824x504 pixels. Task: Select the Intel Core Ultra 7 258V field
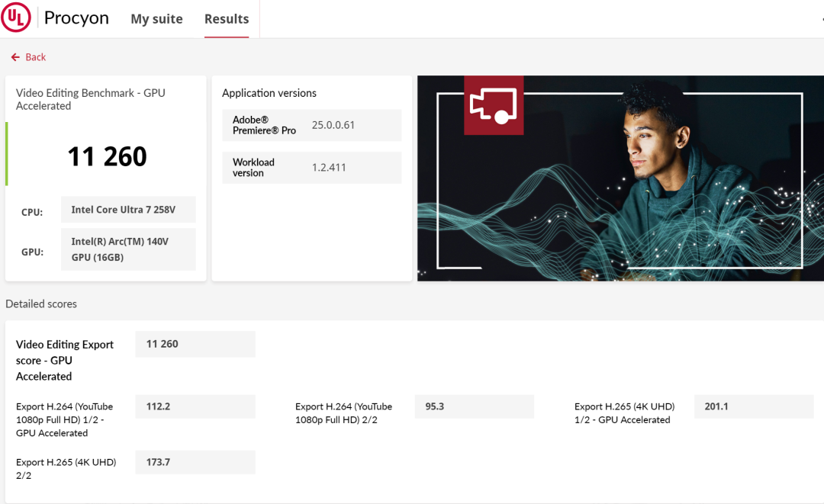pyautogui.click(x=128, y=210)
